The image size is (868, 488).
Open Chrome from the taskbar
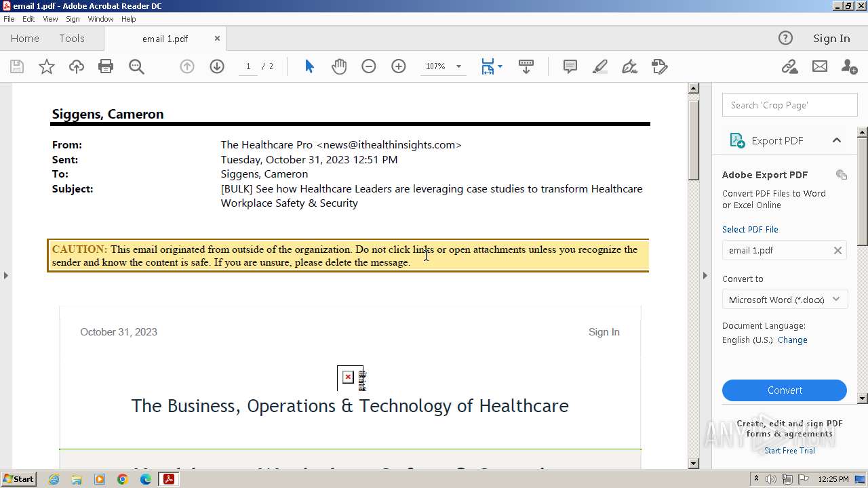pyautogui.click(x=123, y=479)
